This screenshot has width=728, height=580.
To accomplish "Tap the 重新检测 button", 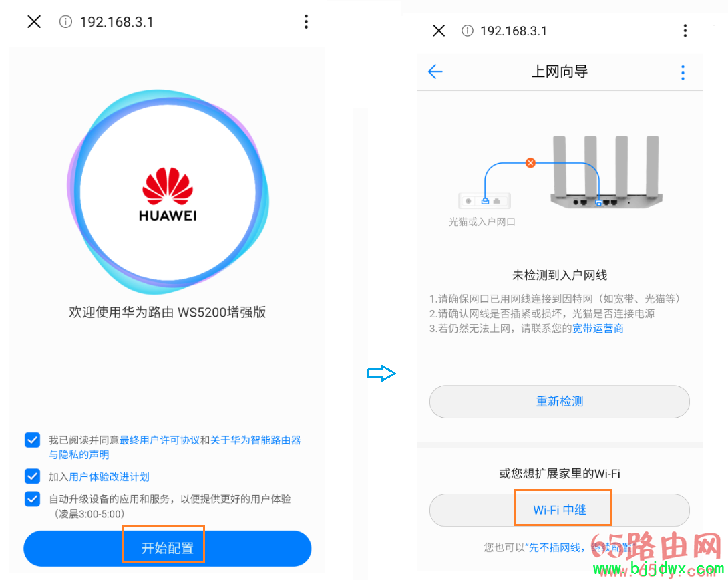I will click(560, 401).
